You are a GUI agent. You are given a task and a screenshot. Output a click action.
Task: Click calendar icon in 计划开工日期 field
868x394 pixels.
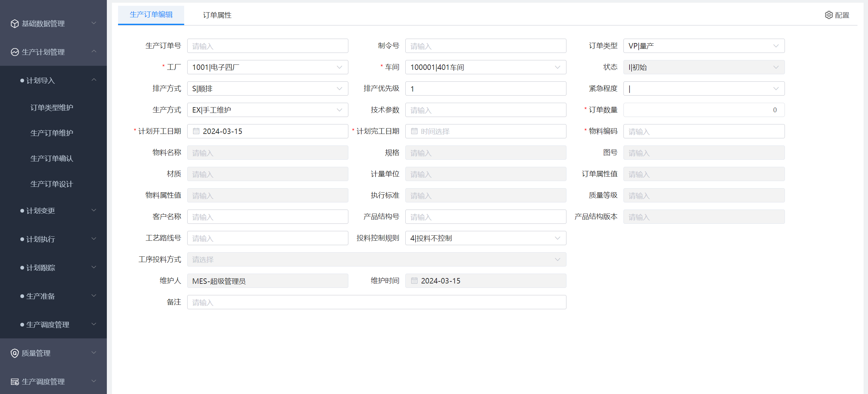tap(196, 131)
